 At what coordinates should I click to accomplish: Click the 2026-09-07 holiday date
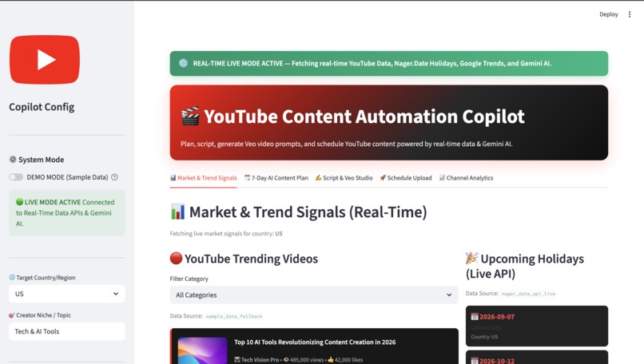coord(497,317)
